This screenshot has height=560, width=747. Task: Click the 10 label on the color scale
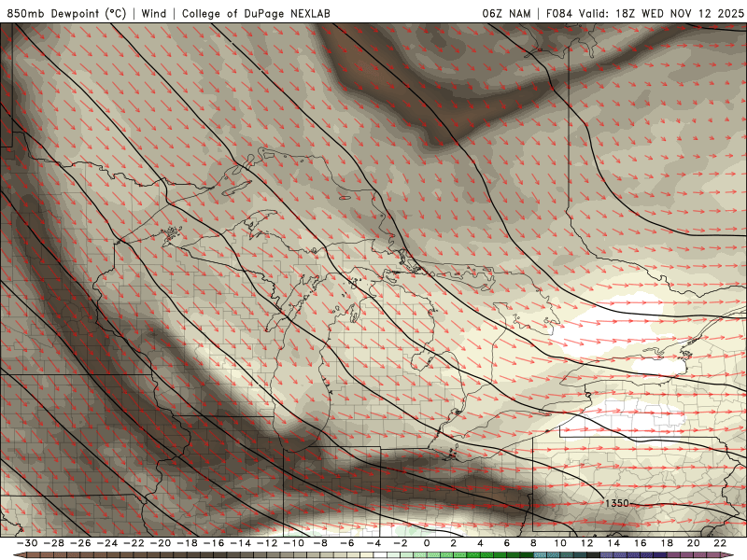[560, 543]
